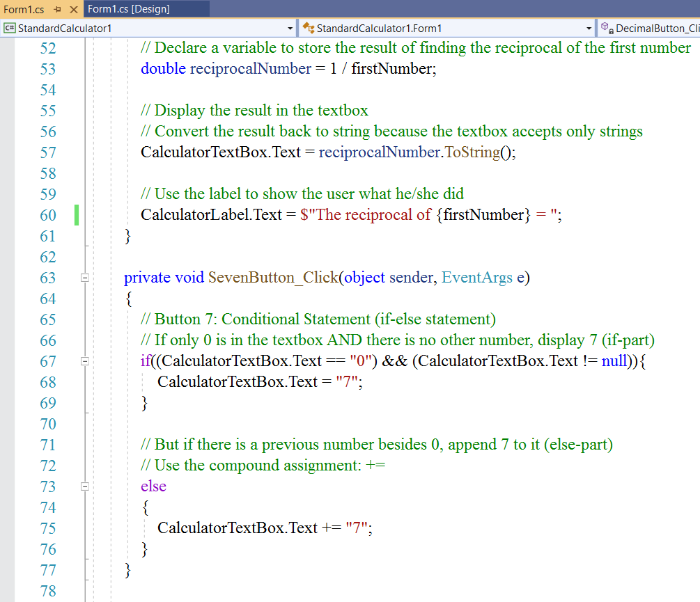The width and height of the screenshot is (700, 602).
Task: Click the string 'The reciprocal of' on line 60
Action: point(373,215)
